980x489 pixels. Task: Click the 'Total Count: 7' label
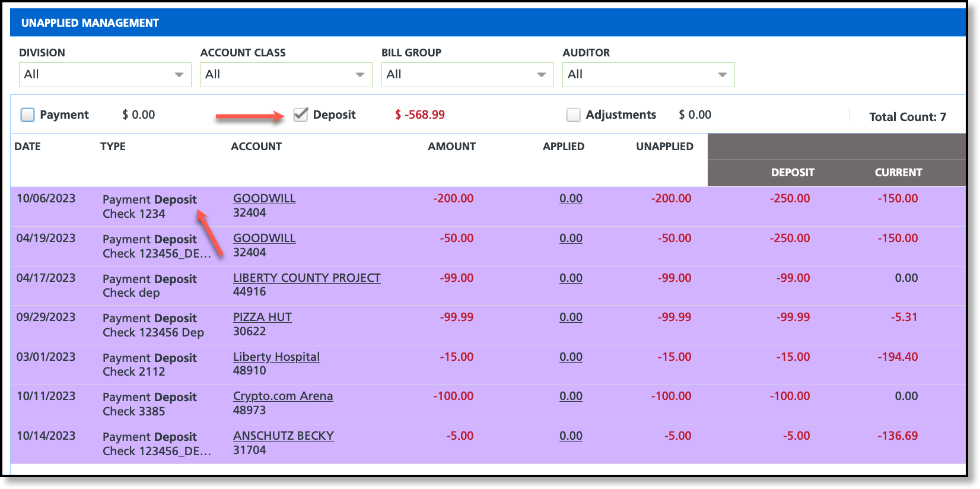point(908,117)
